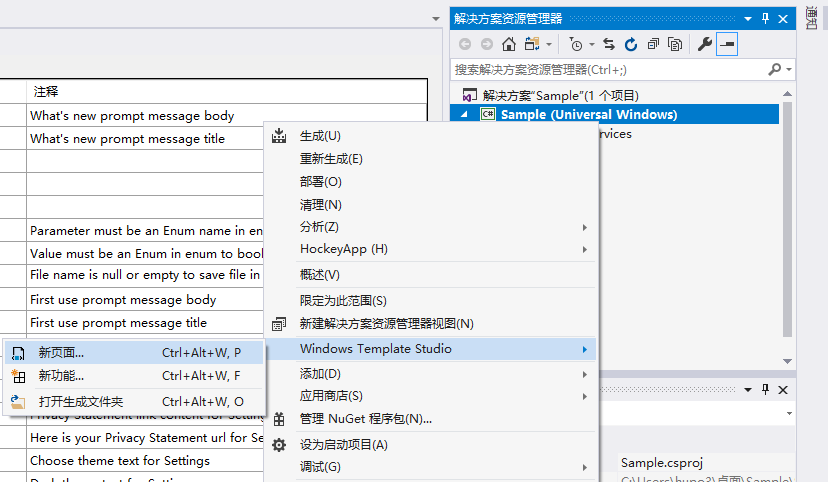Open the Solution Explorer window position dropdown
This screenshot has width=828, height=482.
click(x=748, y=19)
